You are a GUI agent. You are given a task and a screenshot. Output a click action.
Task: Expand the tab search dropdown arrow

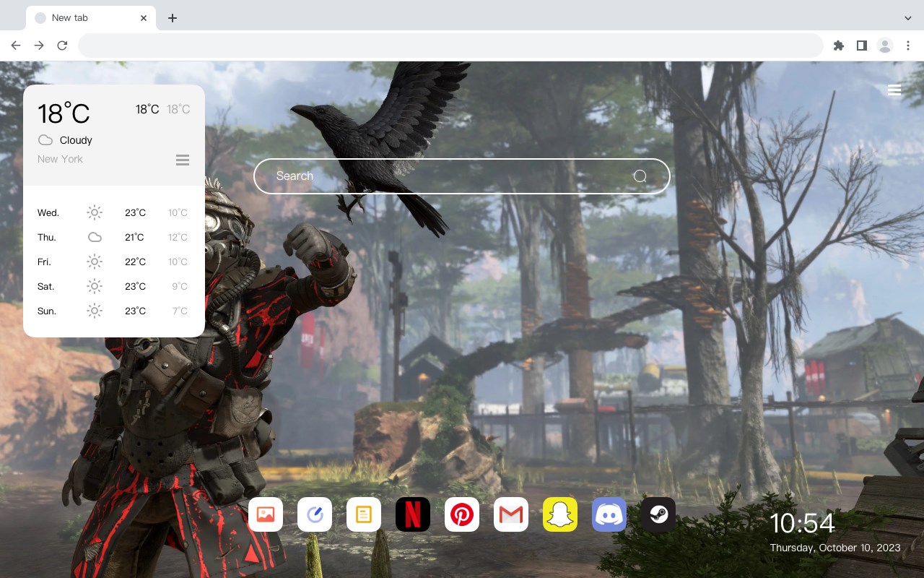[908, 18]
